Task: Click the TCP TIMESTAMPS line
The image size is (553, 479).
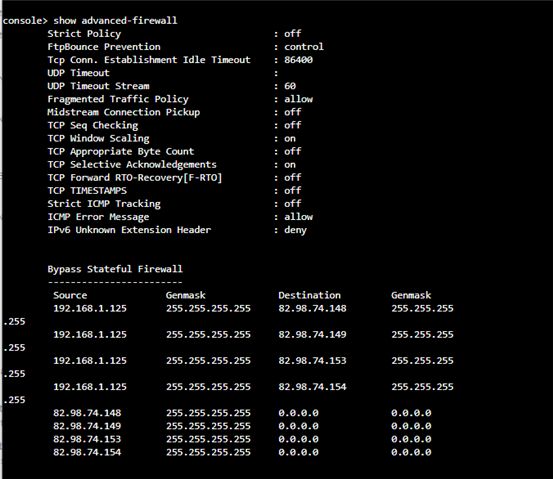Action: tap(174, 191)
